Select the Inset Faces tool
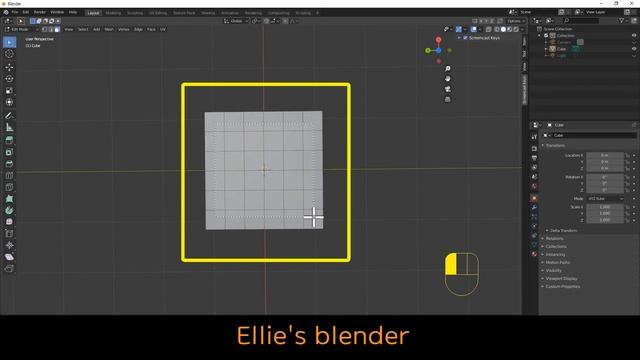Screen dimensions: 640x360 click(x=9, y=152)
